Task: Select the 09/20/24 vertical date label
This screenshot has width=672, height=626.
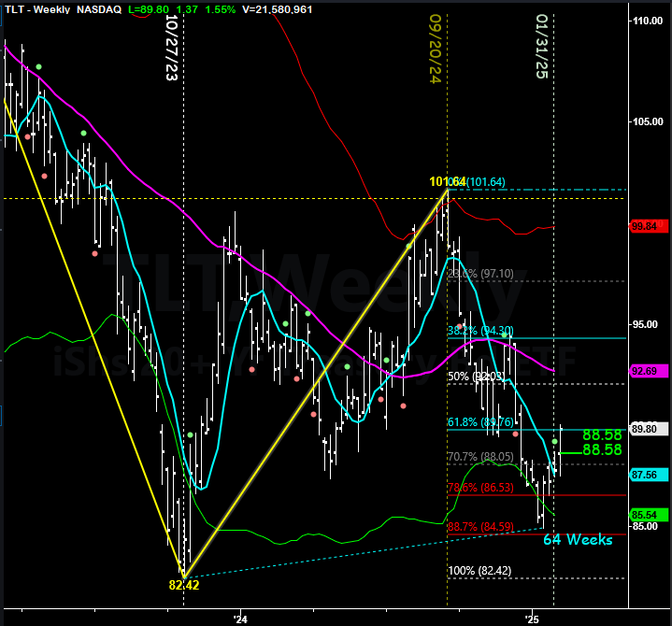Action: (436, 49)
